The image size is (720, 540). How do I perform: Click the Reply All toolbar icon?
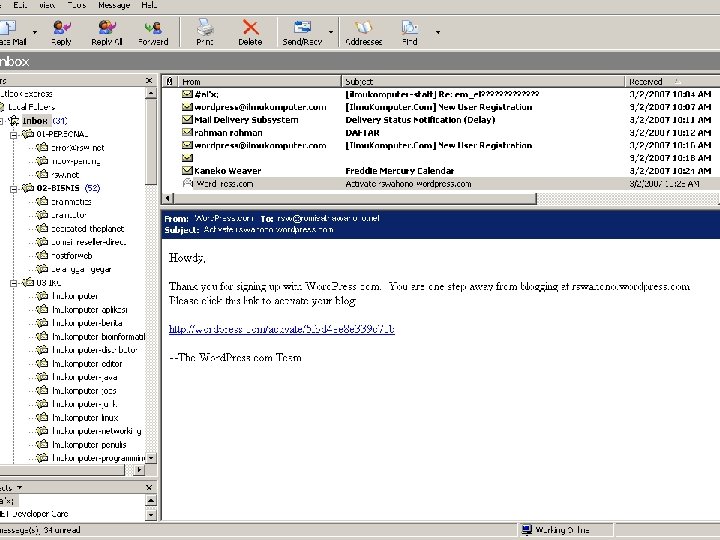point(106,31)
